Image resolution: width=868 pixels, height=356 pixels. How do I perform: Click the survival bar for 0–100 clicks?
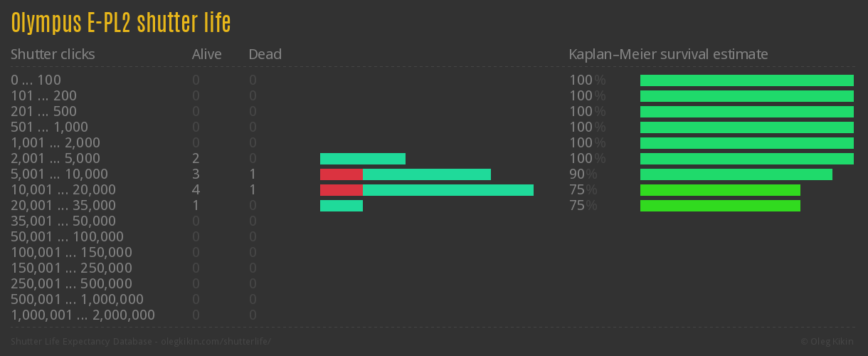(x=746, y=80)
